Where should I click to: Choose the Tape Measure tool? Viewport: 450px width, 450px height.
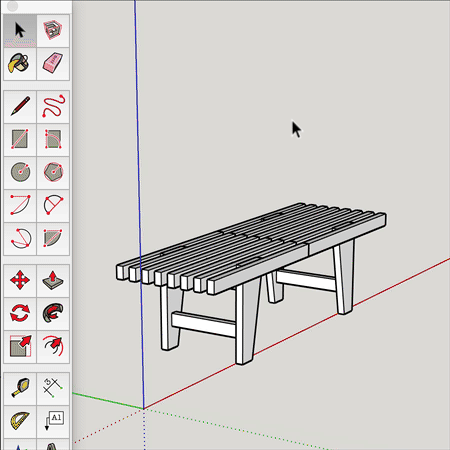(20, 388)
